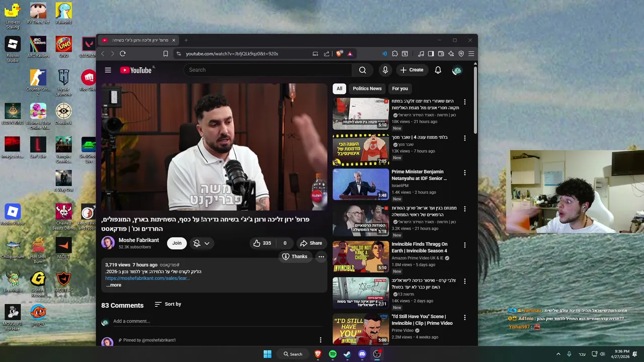Click the Thanks button
This screenshot has height=362, width=644.
tap(294, 256)
